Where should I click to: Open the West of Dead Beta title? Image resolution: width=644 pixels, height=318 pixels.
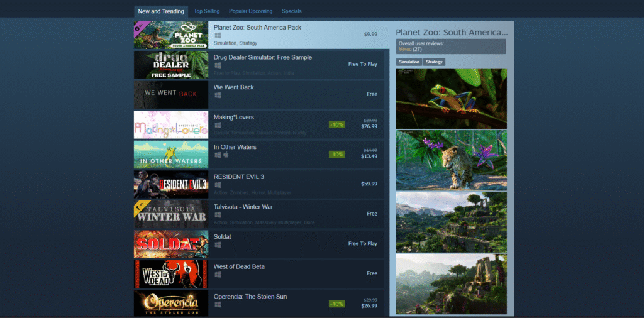(x=239, y=266)
